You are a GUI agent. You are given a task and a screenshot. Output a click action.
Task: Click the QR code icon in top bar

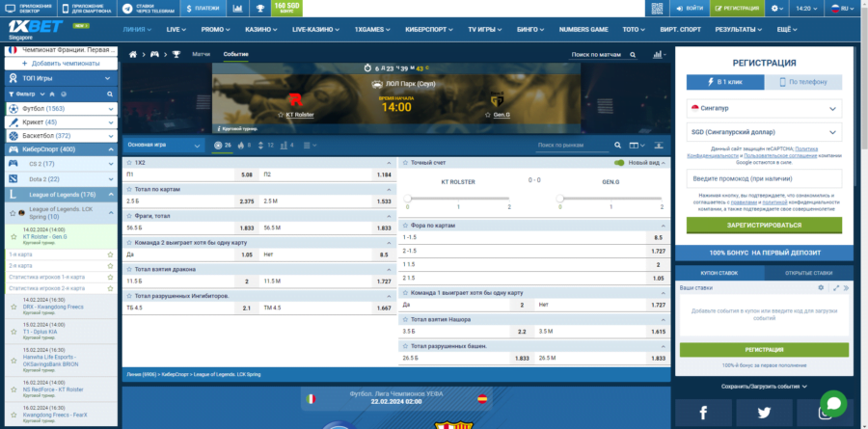[x=658, y=8]
